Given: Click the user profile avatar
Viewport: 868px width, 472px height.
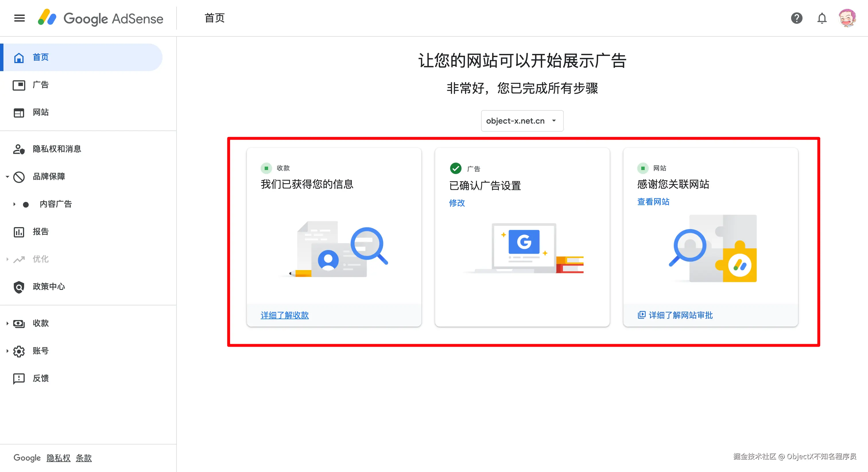Looking at the screenshot, I should (x=847, y=18).
